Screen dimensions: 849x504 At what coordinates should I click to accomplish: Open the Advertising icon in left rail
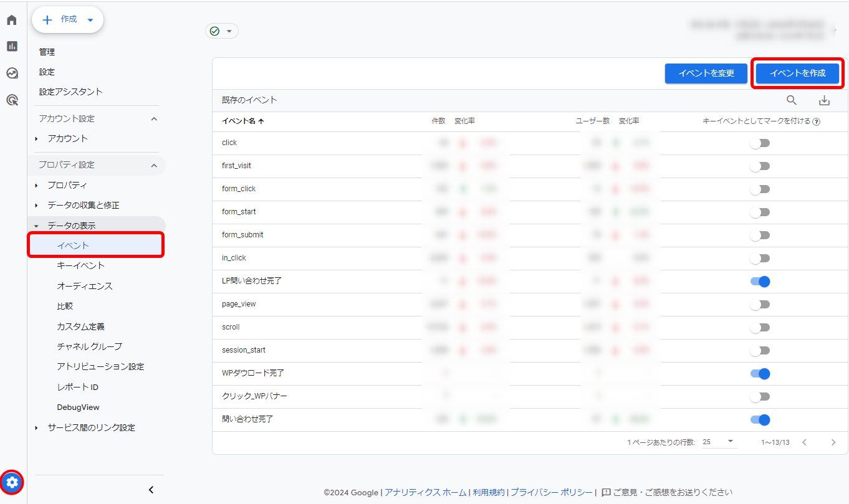(12, 100)
